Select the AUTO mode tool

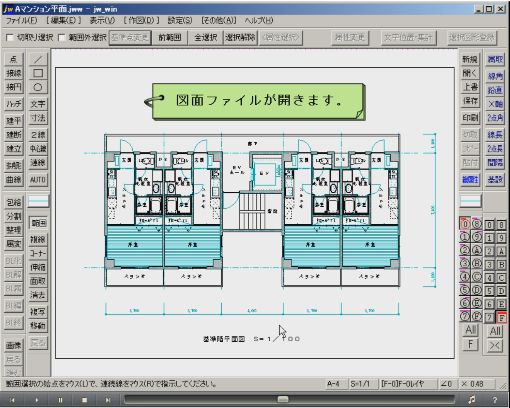[x=38, y=180]
